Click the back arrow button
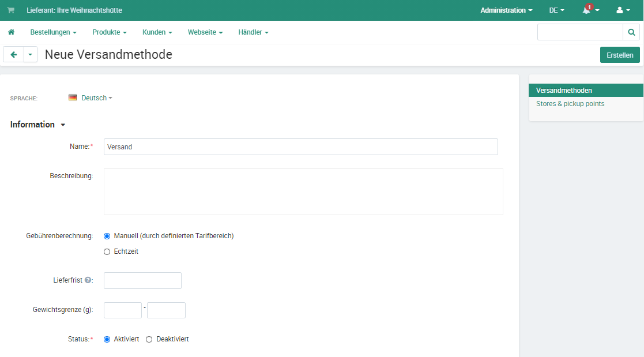This screenshot has height=357, width=644. (14, 54)
